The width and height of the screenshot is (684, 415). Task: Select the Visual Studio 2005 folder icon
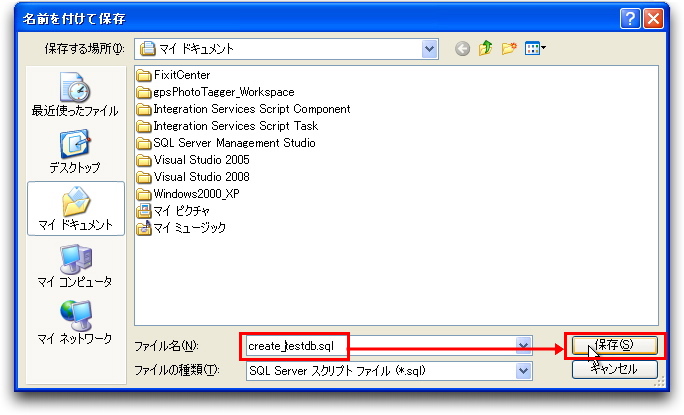(x=144, y=161)
